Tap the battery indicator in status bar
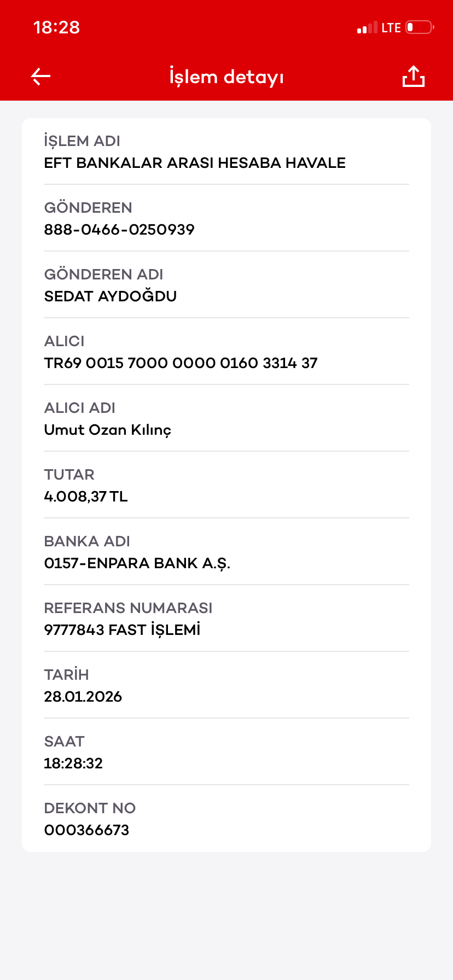This screenshot has width=453, height=980. (x=420, y=27)
